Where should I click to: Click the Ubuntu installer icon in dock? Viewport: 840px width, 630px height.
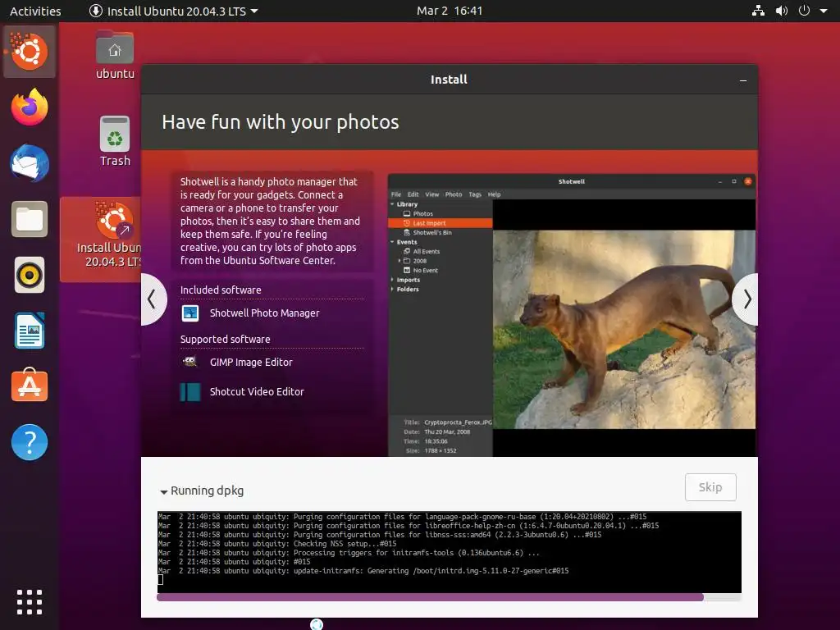29,52
